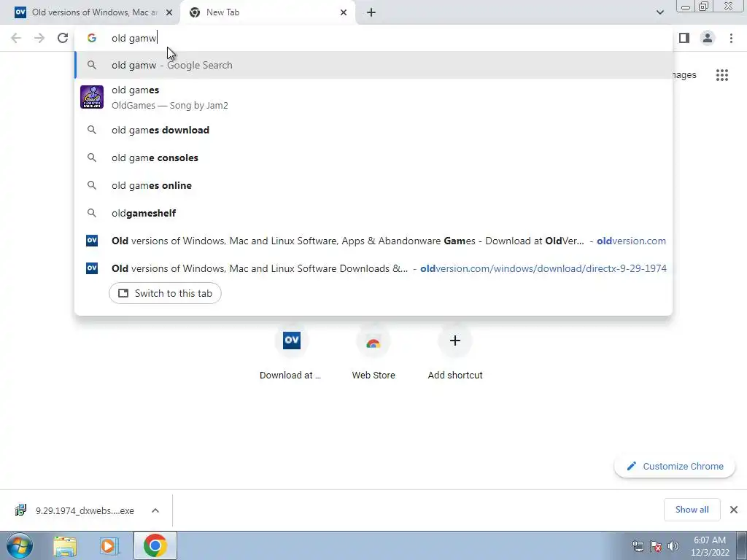
Task: Choose 'old games' song suggestion
Action: (373, 97)
